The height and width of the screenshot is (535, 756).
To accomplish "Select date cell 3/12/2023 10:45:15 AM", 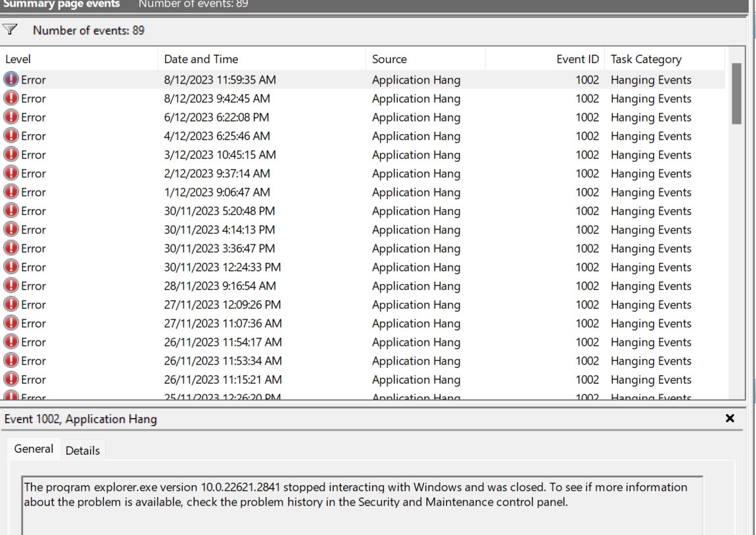I will click(x=220, y=154).
